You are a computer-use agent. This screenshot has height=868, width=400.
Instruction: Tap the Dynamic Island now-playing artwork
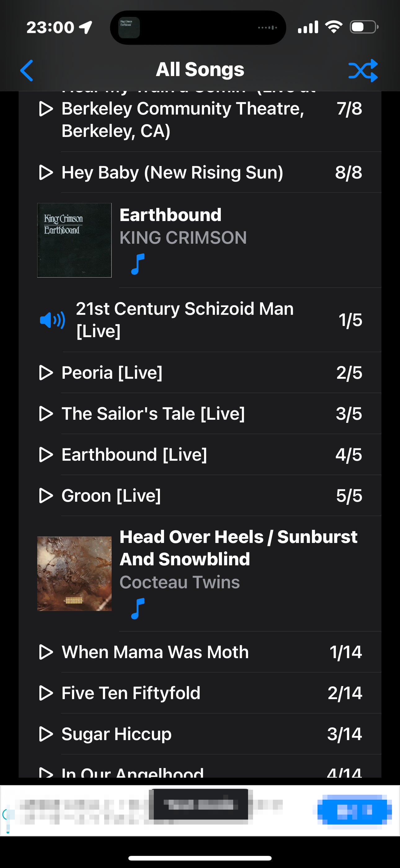tap(129, 27)
